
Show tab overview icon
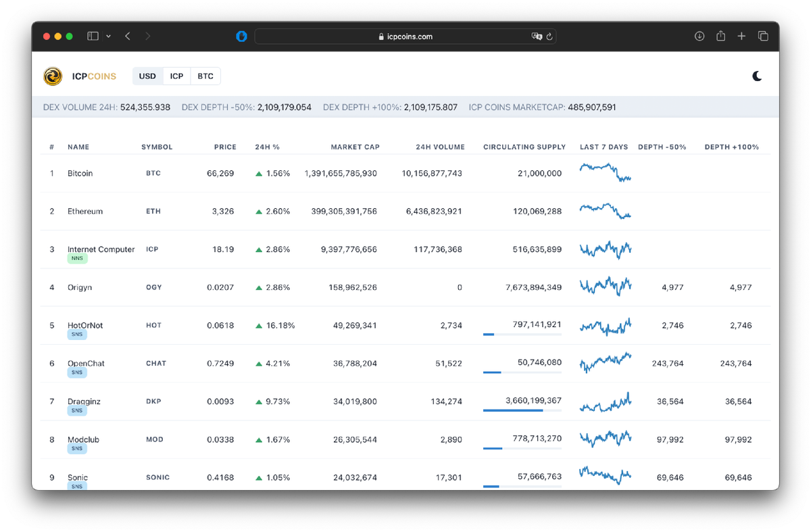coord(763,37)
